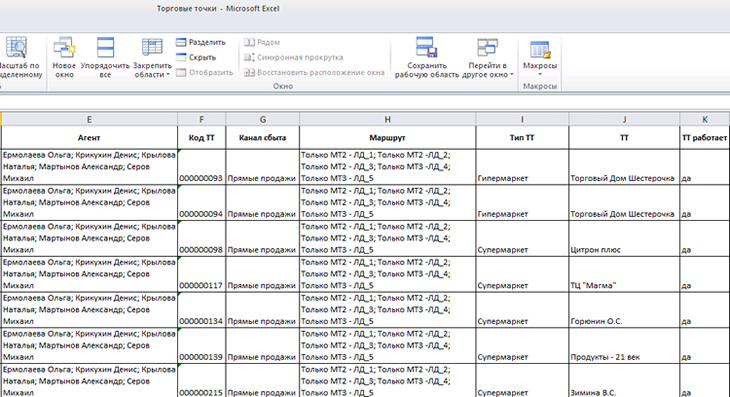Click the Перейти в другое окно icon
This screenshot has width=730, height=397.
coord(487,47)
